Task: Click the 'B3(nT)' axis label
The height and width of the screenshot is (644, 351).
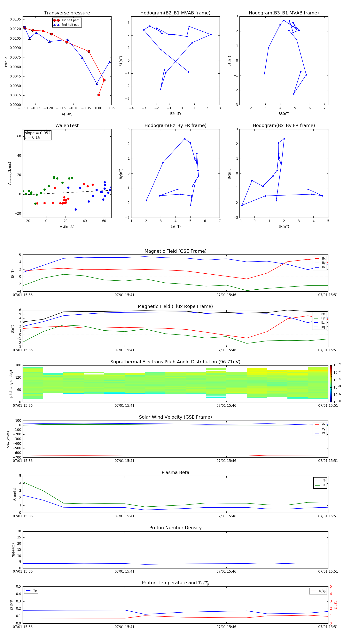Action: tap(284, 114)
